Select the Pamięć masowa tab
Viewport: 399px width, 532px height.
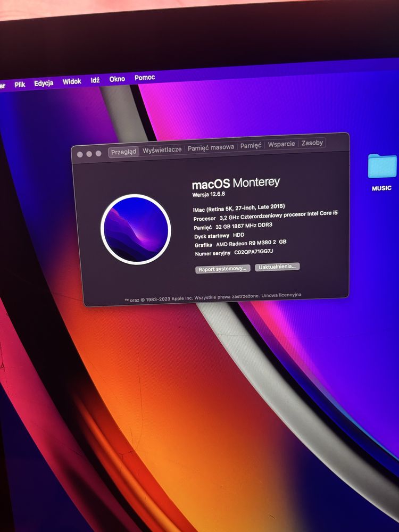211,147
